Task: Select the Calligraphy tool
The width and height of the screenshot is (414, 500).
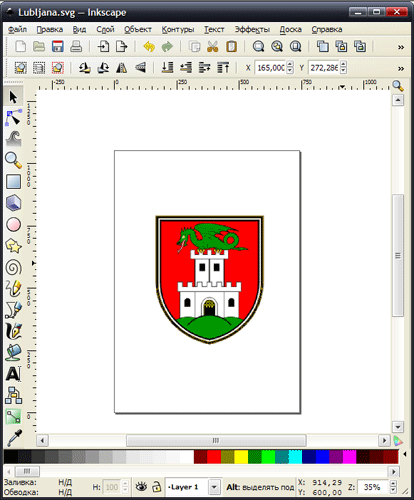Action: pyautogui.click(x=13, y=331)
